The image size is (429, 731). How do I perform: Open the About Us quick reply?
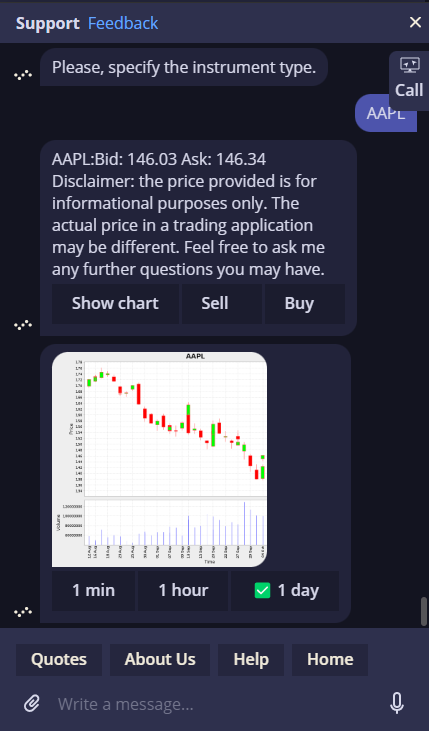tap(160, 660)
